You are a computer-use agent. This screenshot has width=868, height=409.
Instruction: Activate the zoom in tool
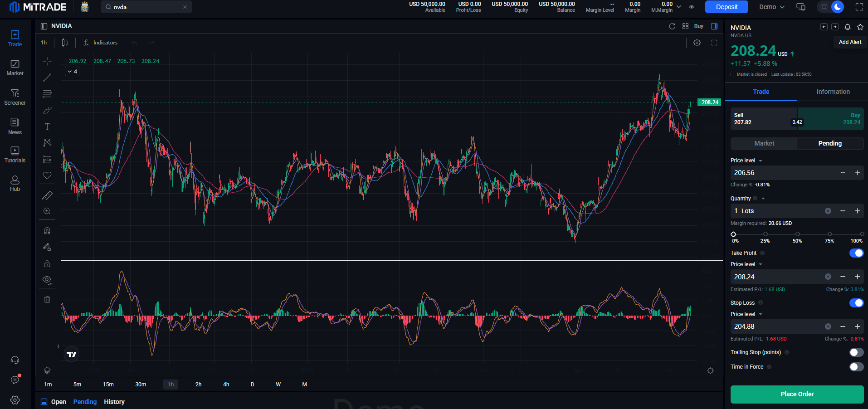[47, 211]
